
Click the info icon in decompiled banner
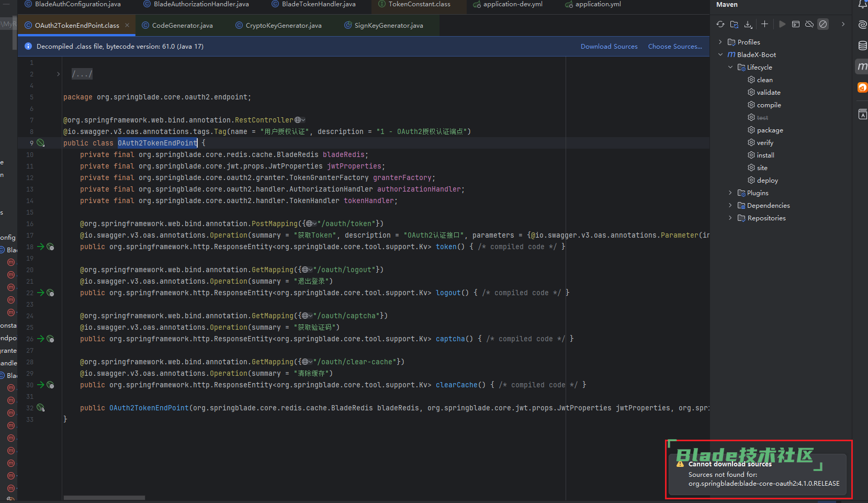point(28,46)
